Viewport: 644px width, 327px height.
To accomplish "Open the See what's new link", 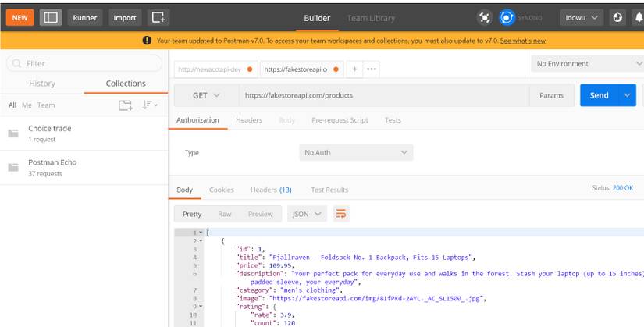I will [522, 41].
